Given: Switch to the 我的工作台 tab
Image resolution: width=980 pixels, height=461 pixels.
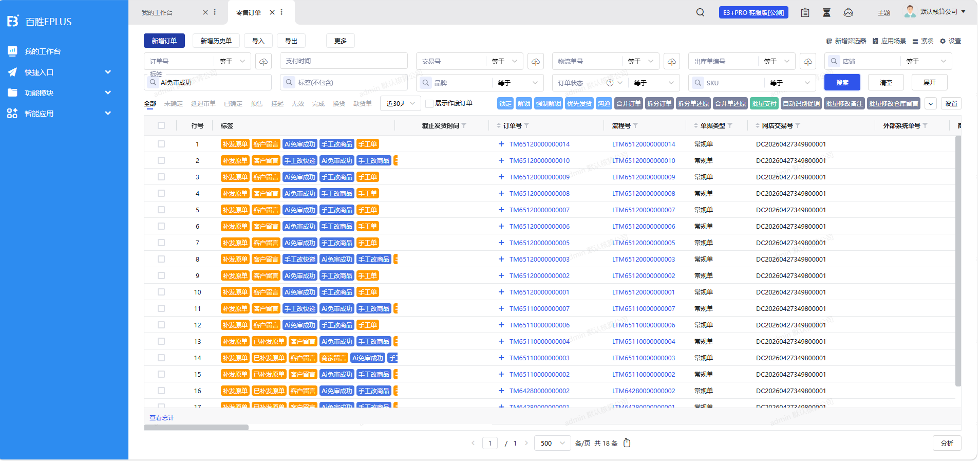Looking at the screenshot, I should coord(157,12).
